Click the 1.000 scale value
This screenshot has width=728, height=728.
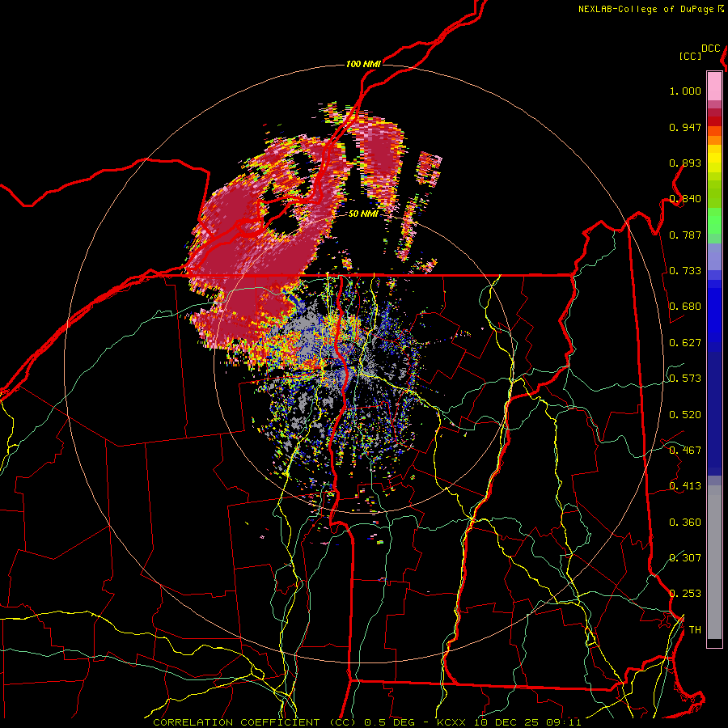point(685,91)
